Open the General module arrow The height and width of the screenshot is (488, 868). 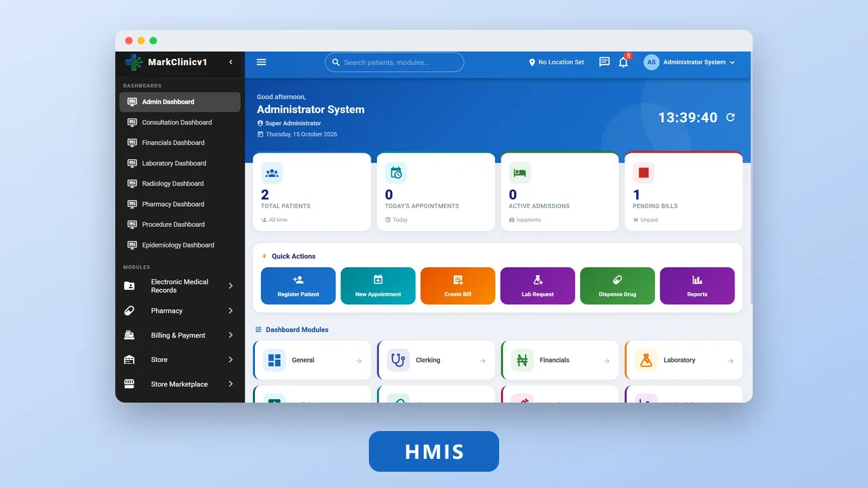click(359, 361)
